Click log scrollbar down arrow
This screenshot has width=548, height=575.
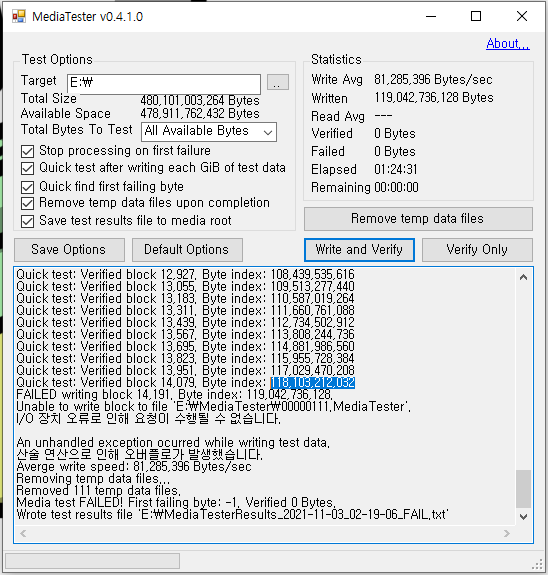tap(523, 517)
